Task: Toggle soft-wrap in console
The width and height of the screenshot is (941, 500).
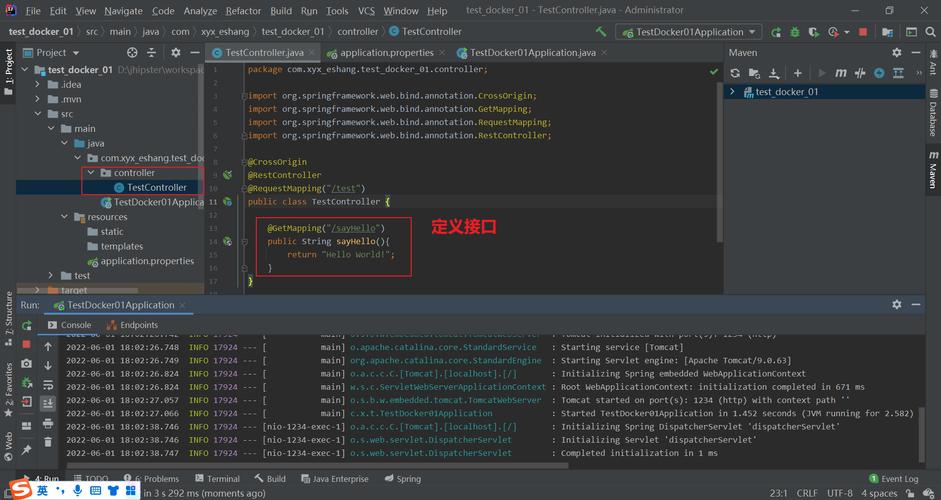Action: [x=48, y=385]
